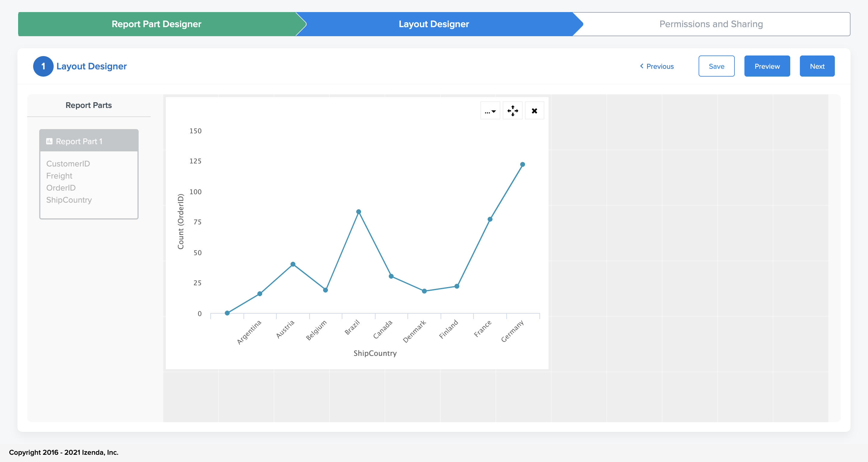The height and width of the screenshot is (462, 868).
Task: Go back using Previous chevron link
Action: tap(657, 66)
